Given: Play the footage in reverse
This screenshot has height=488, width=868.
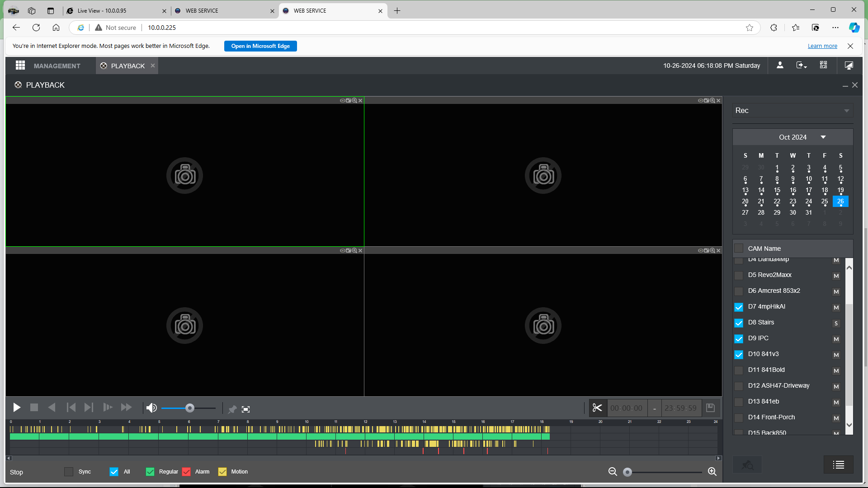Looking at the screenshot, I should point(52,408).
